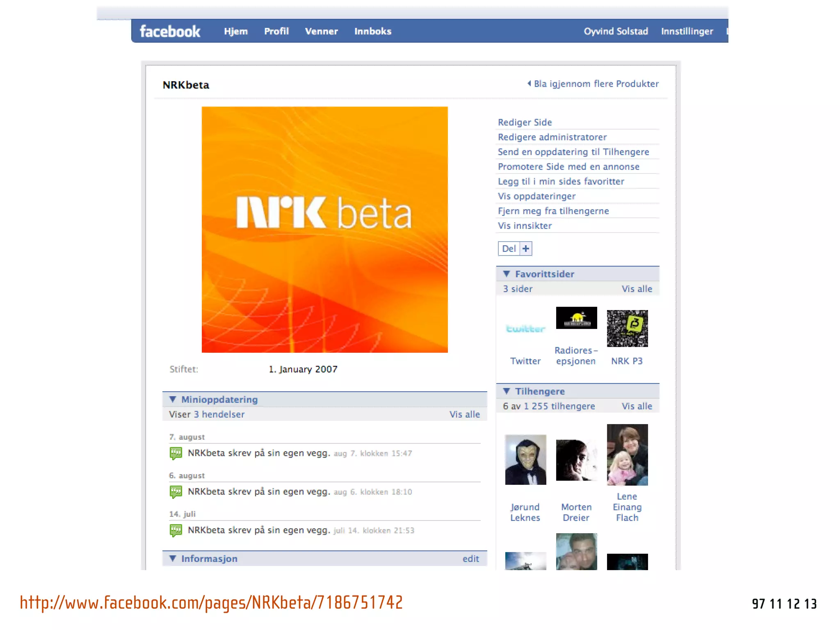Screen dimensions: 840x630
Task: Open Jørund Leknes profile photo
Action: pos(526,460)
